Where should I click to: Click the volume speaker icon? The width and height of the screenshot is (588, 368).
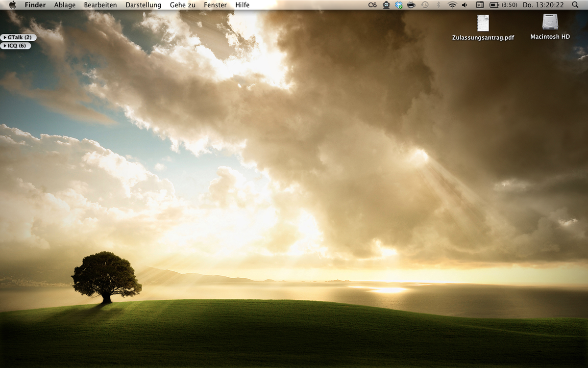(x=465, y=5)
